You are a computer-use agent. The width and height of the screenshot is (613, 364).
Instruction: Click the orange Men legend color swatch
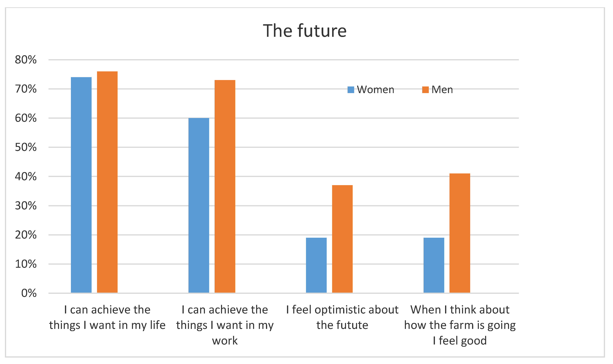pos(425,90)
